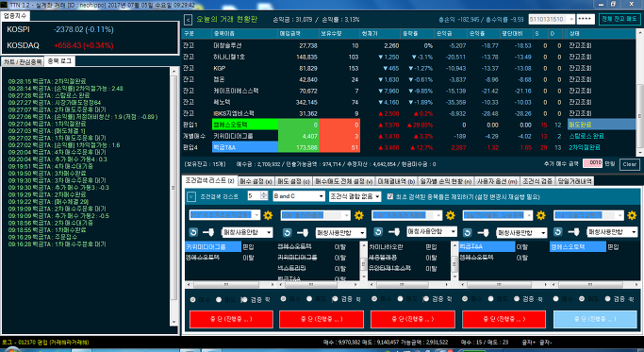Image resolution: width=644 pixels, height=352 pixels.
Task: Click the 전체 잔고 매도 button
Action: tap(619, 19)
